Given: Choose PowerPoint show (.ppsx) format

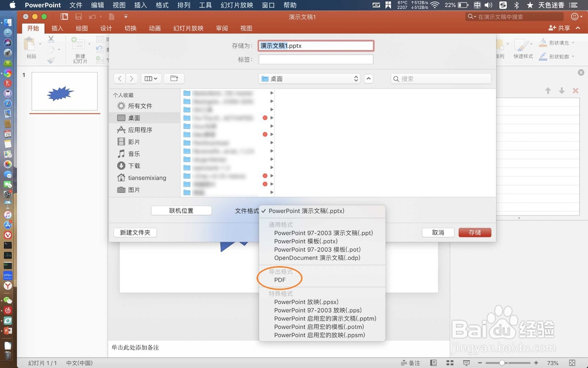Looking at the screenshot, I should (306, 302).
